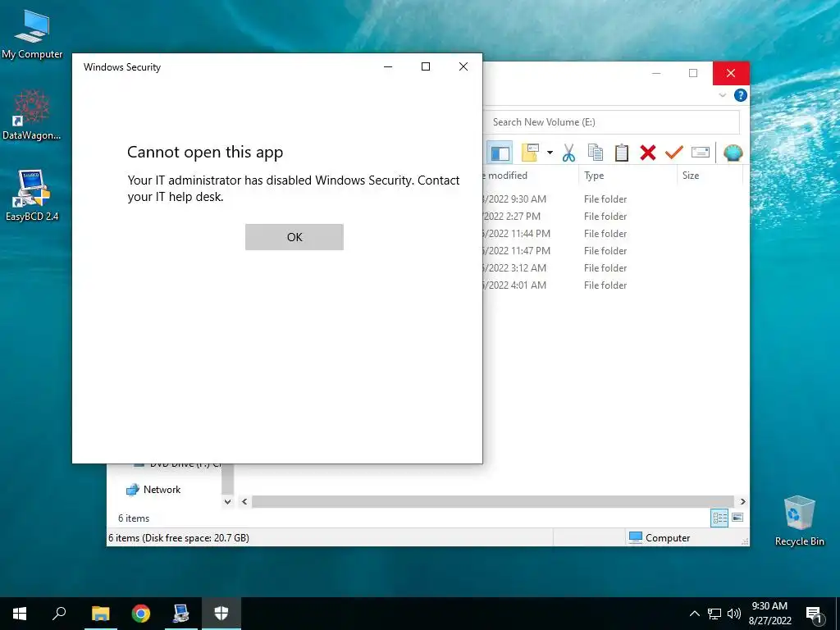Sort by the Size column header
Image resolution: width=840 pixels, height=630 pixels.
710,176
